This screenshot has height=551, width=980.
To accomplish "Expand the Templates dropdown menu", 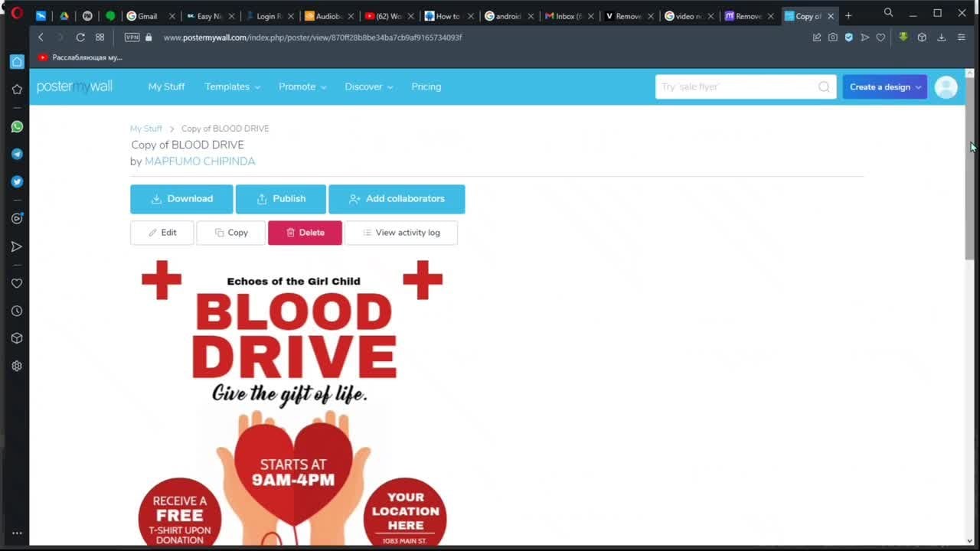I will pos(232,86).
